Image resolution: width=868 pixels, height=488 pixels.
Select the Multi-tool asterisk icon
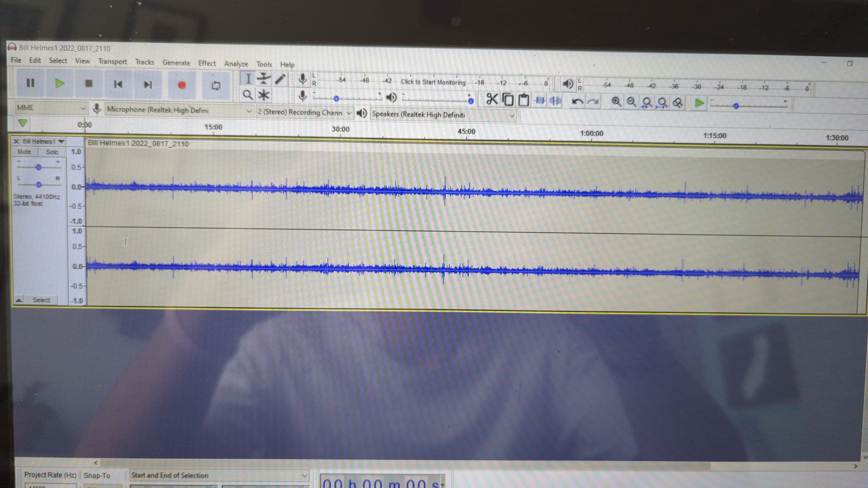263,96
